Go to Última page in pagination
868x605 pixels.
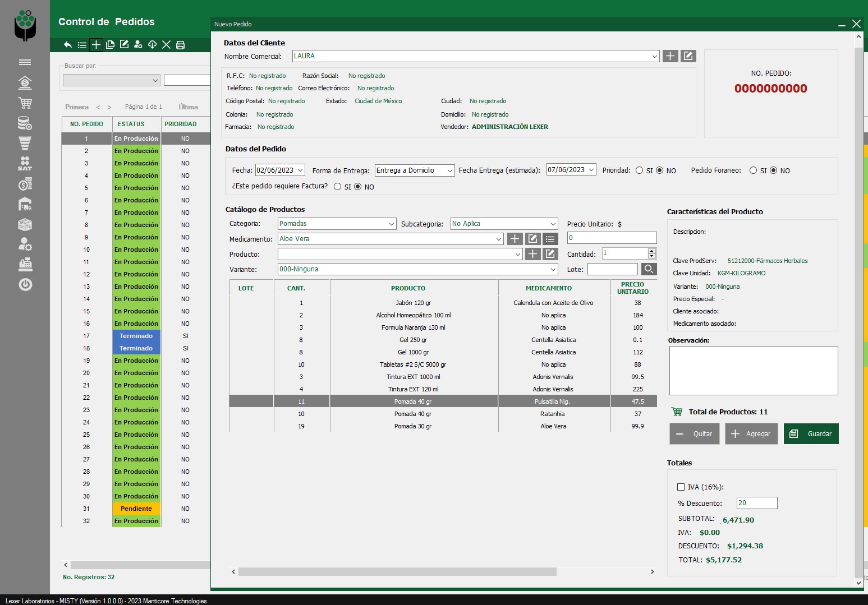188,107
